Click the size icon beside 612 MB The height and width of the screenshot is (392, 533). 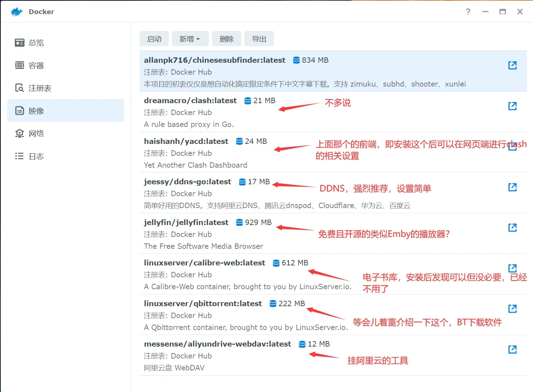276,263
